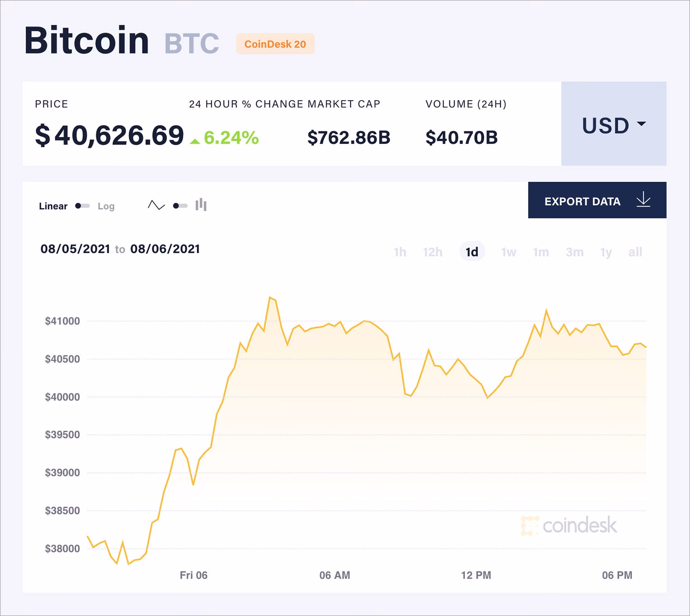Switch to the 1y range

tap(606, 252)
